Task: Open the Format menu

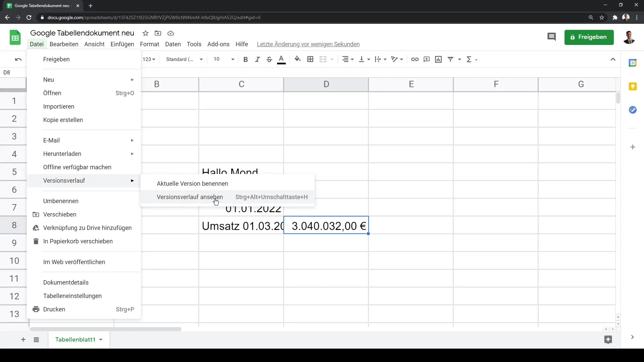Action: pos(149,44)
